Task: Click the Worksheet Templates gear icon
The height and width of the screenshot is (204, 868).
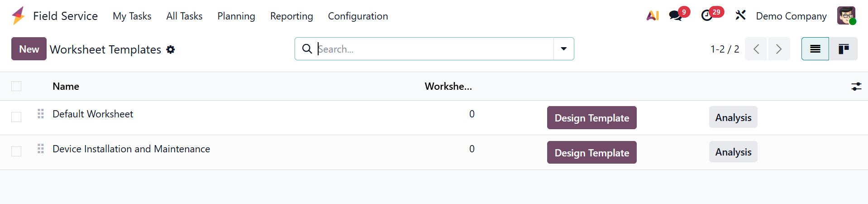Action: click(x=171, y=49)
